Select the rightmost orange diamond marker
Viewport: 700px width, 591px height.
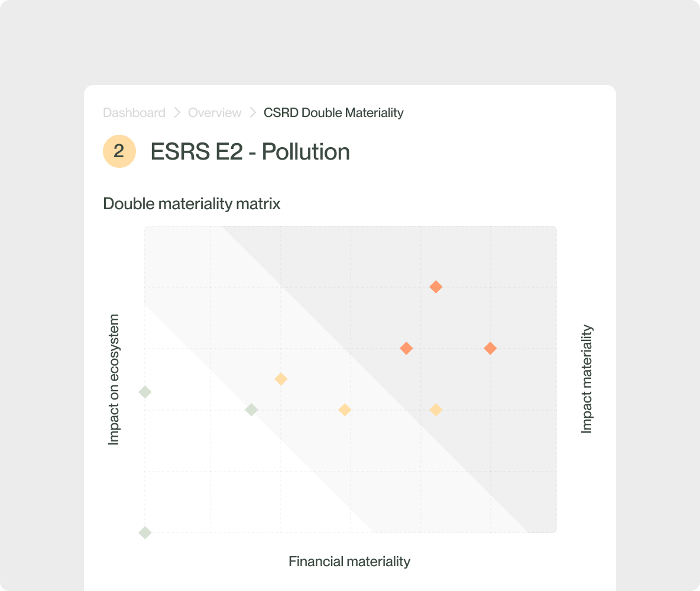[490, 349]
